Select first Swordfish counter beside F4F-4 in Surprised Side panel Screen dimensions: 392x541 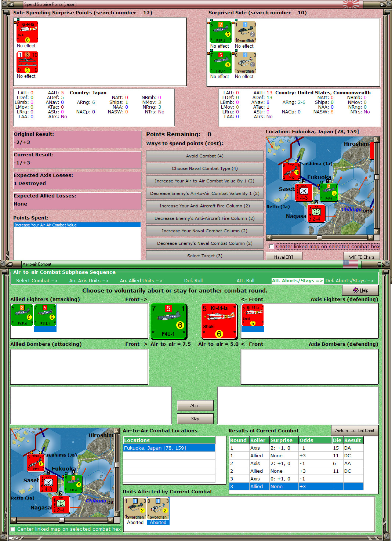[245, 32]
